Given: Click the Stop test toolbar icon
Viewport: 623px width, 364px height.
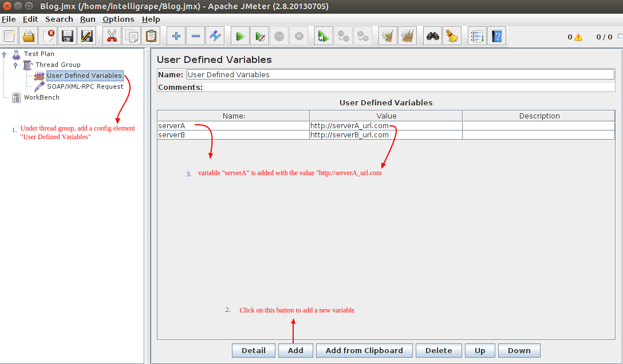Looking at the screenshot, I should [x=279, y=37].
